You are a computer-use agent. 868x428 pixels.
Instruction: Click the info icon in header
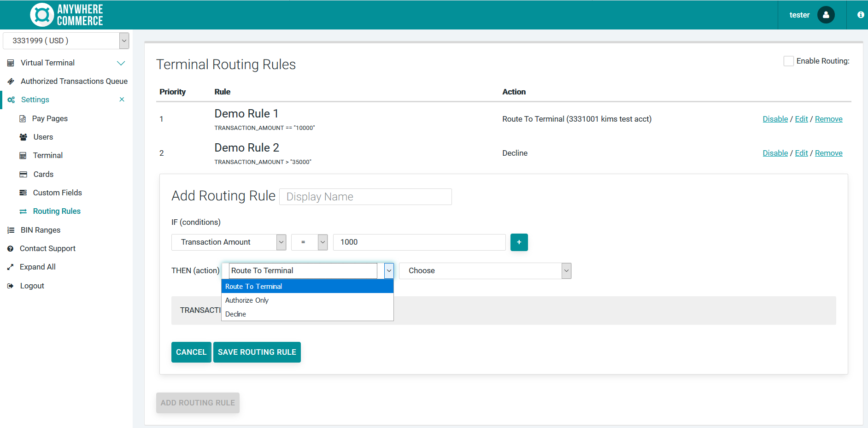click(x=860, y=15)
